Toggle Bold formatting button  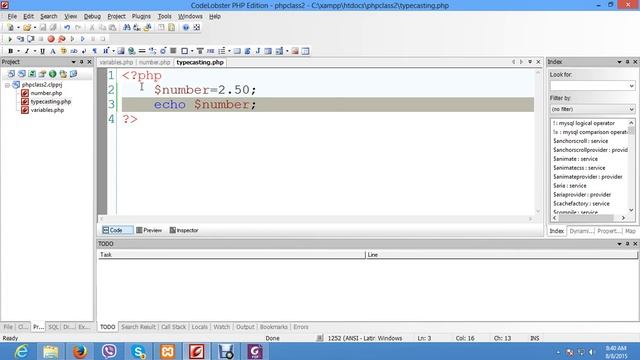tap(10, 51)
